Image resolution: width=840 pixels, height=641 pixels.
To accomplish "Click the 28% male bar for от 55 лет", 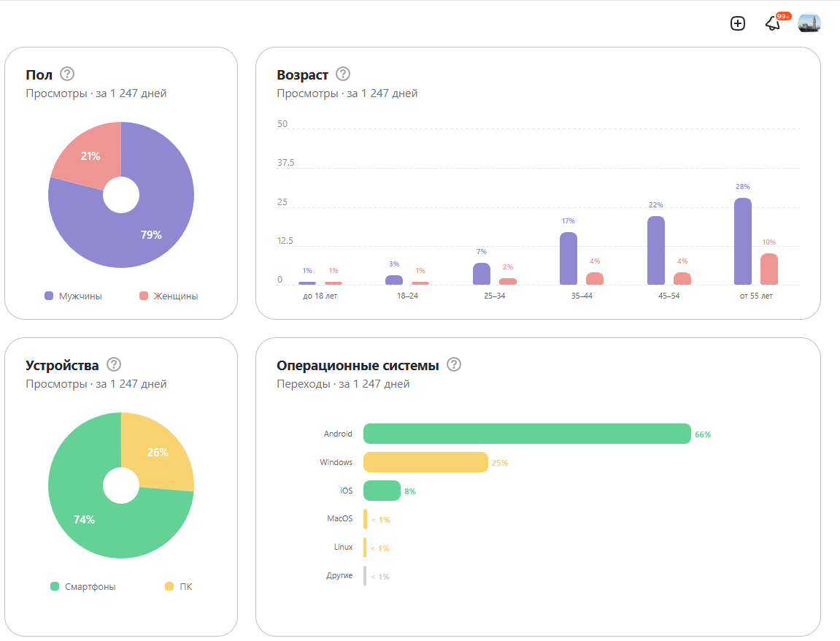I will click(x=742, y=241).
